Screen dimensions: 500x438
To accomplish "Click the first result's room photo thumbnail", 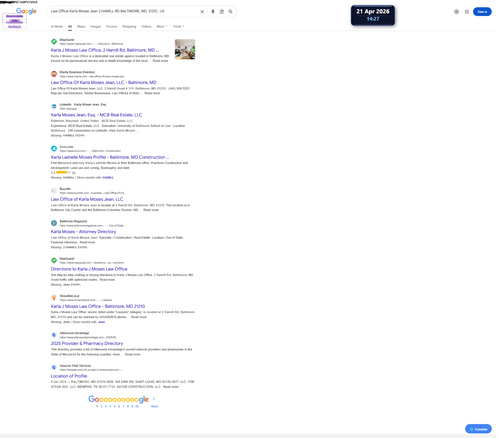I will (185, 49).
